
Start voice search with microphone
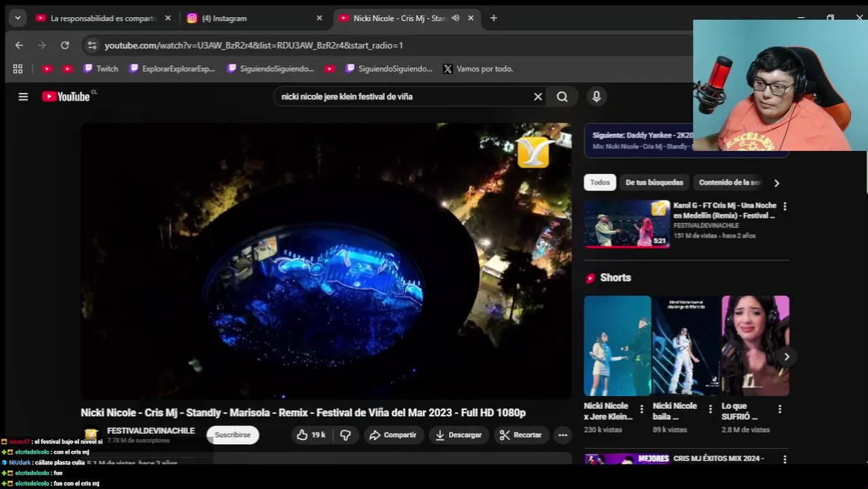coord(596,96)
